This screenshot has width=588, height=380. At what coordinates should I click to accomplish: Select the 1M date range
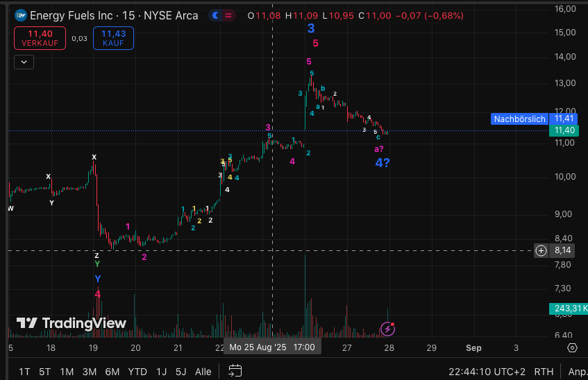(67, 372)
